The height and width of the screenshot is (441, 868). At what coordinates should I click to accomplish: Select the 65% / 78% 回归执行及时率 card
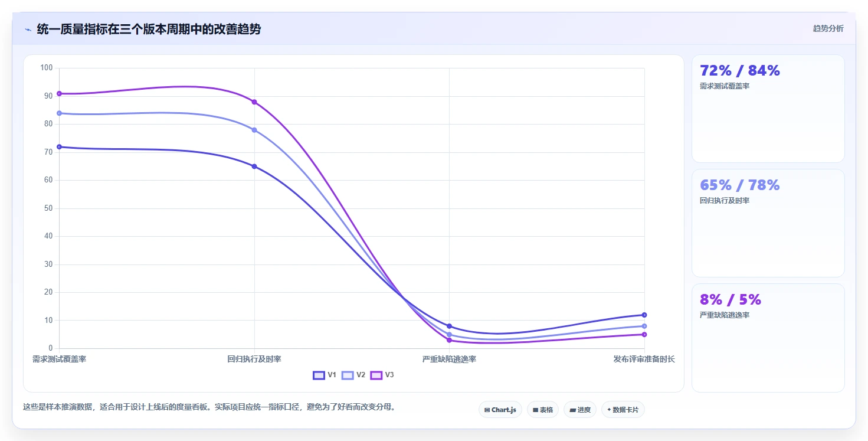click(x=768, y=223)
